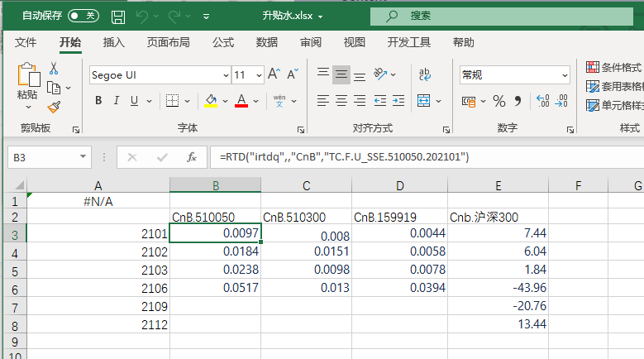
Task: Click the Insert Function fx icon
Action: click(x=192, y=157)
